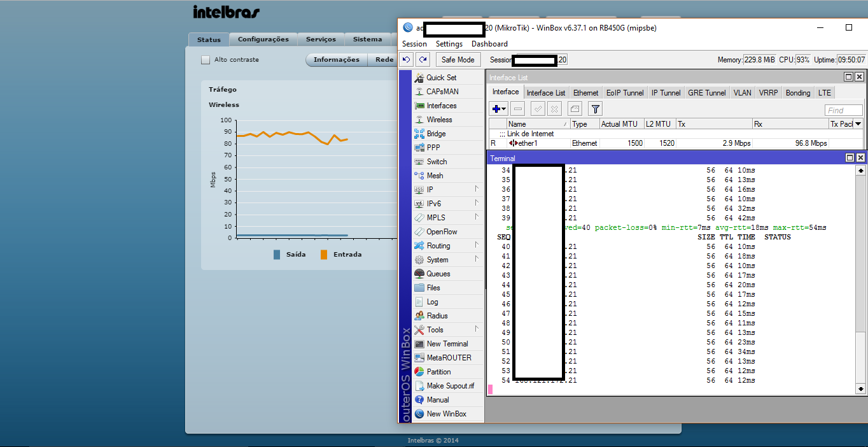Maximize the Terminal sub-window

tap(850, 158)
